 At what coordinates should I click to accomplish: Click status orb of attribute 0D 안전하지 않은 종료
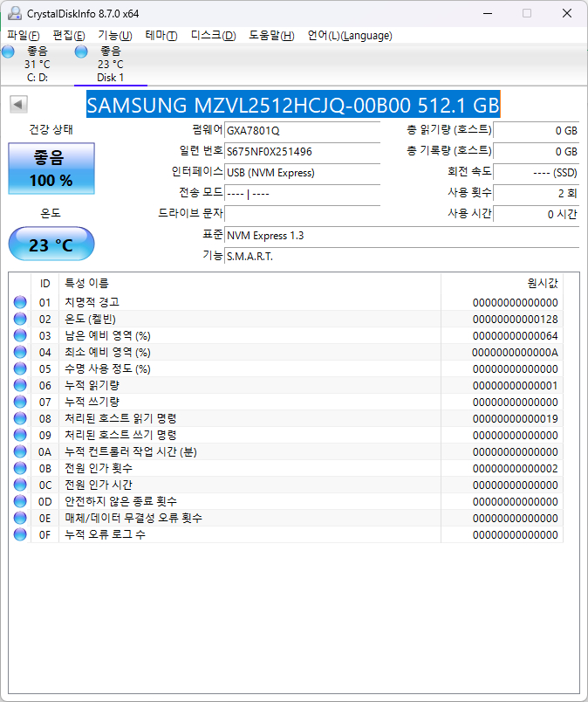[20, 501]
